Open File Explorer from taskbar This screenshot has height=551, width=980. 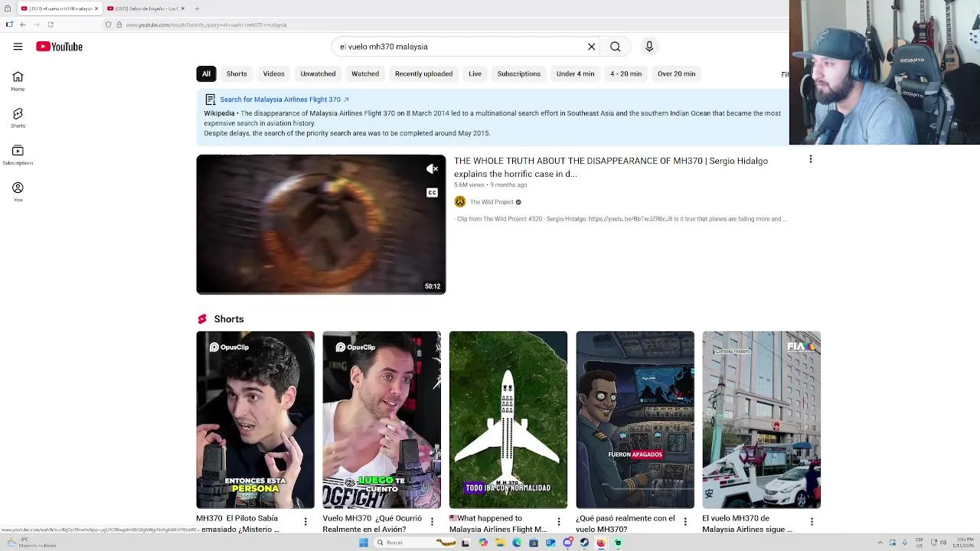500,543
